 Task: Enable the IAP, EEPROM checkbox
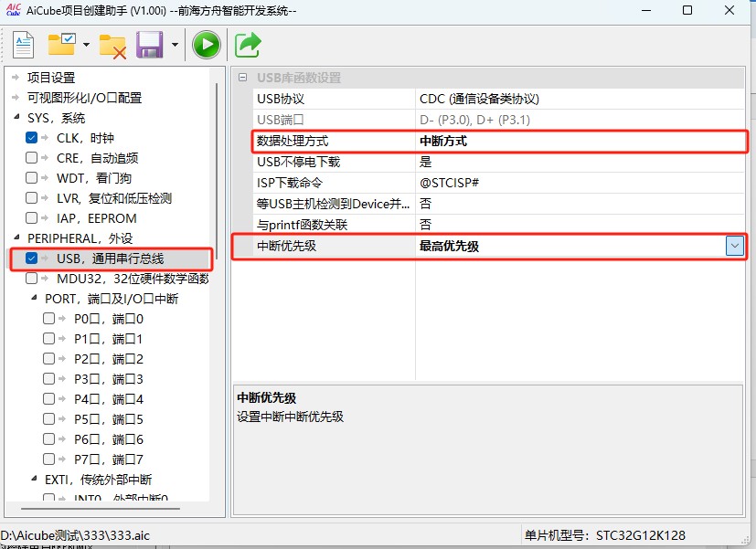tap(31, 217)
